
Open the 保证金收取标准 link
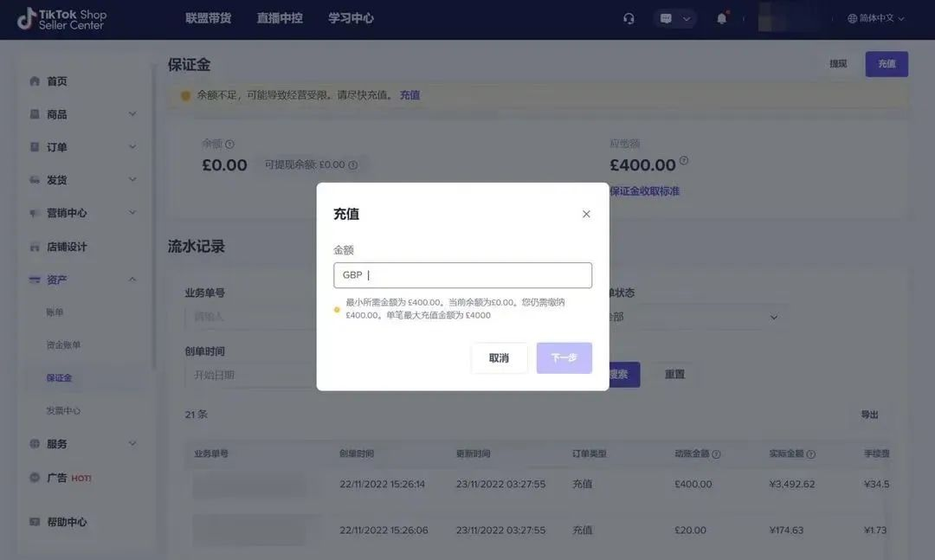coord(644,191)
